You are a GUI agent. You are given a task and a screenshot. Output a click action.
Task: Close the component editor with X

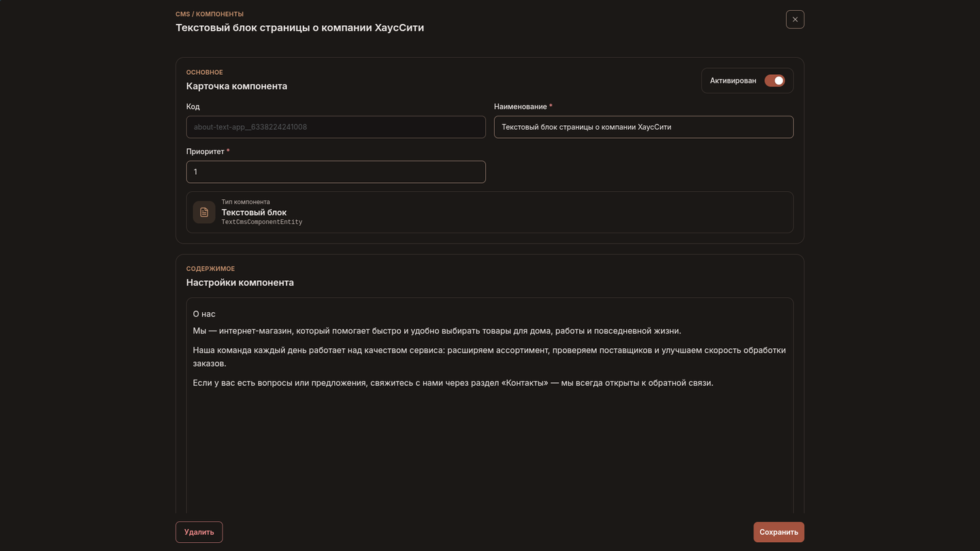795,19
